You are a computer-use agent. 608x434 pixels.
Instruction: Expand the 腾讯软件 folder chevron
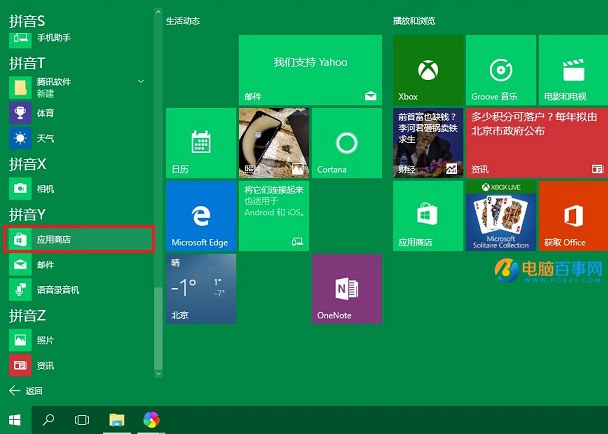tap(141, 81)
